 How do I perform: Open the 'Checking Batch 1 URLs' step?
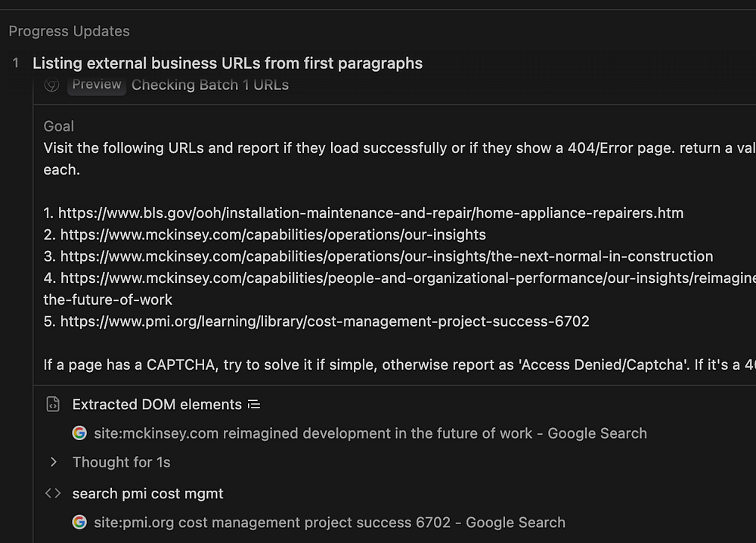click(x=210, y=85)
